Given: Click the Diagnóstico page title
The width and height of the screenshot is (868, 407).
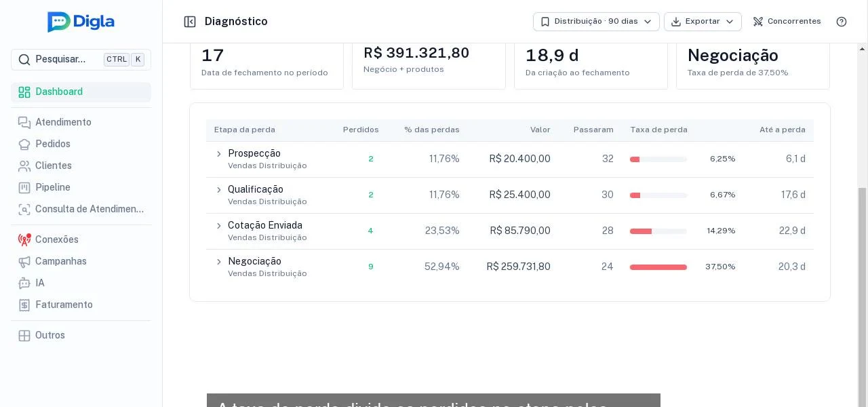Looking at the screenshot, I should [236, 22].
